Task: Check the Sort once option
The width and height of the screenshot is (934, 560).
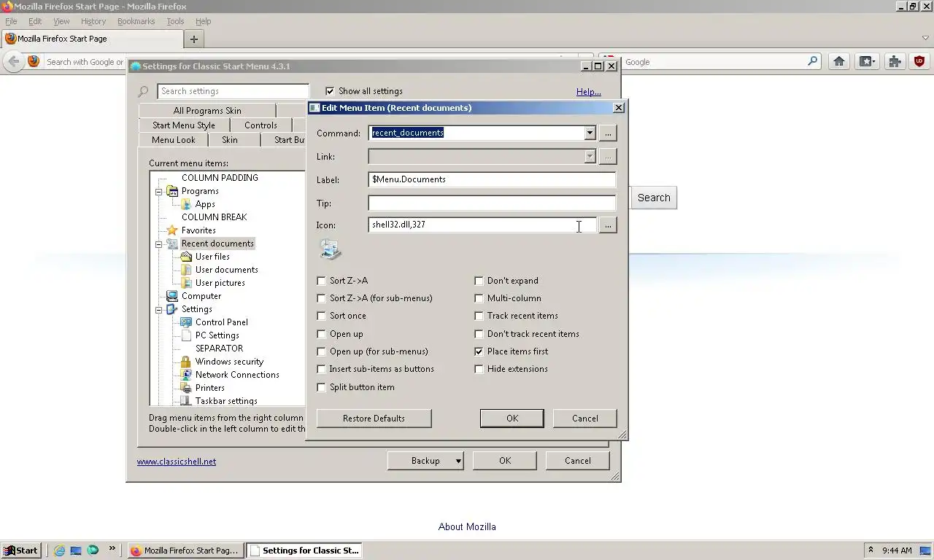Action: [321, 316]
